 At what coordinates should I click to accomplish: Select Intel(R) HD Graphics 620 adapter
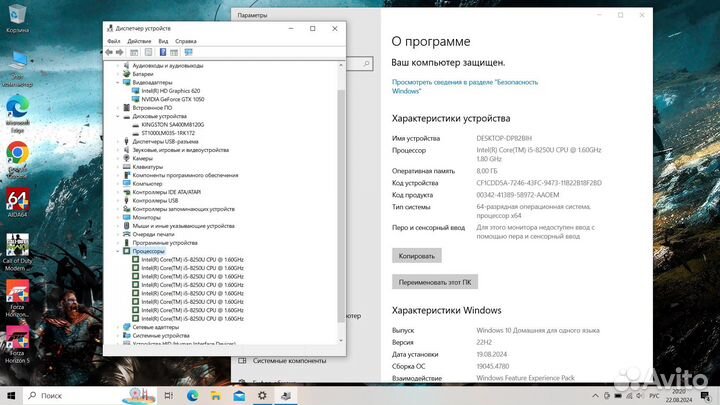171,91
